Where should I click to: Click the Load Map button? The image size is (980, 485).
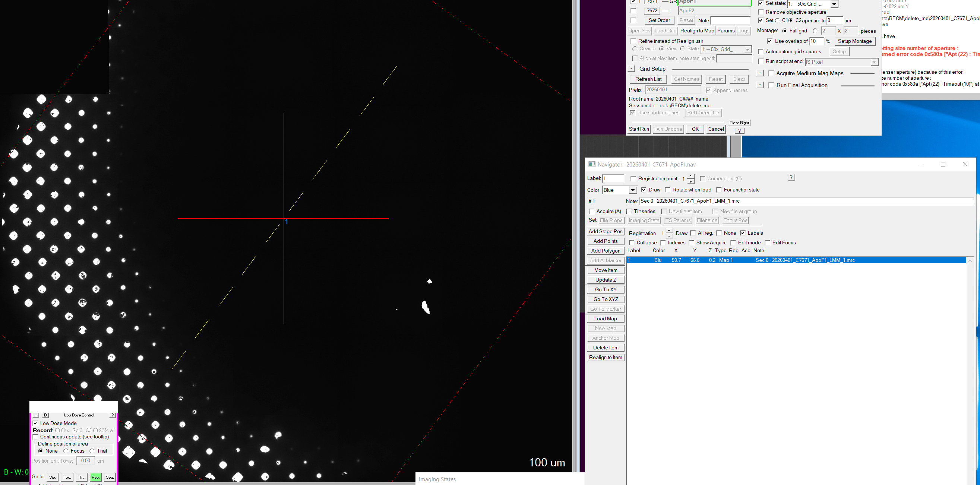pyautogui.click(x=606, y=319)
